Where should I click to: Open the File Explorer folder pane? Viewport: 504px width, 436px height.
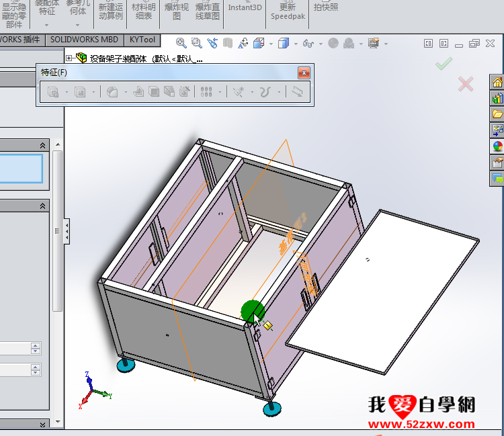click(497, 114)
